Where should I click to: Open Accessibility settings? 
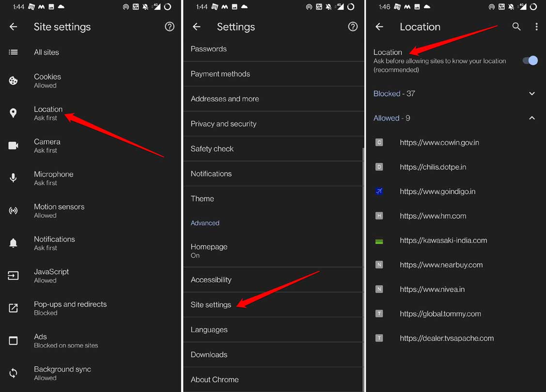[x=274, y=280]
